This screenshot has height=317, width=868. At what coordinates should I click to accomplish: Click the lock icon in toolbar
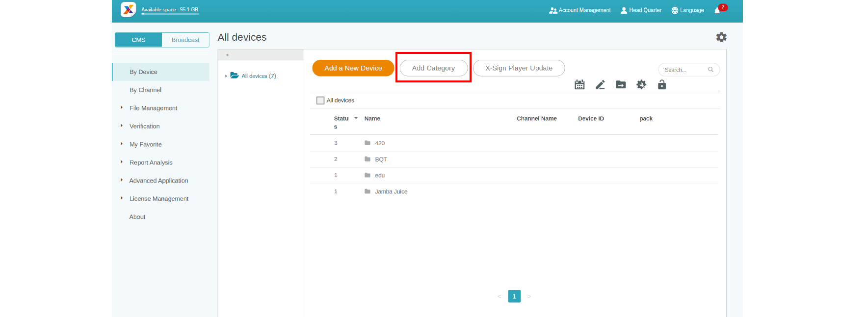pos(662,85)
